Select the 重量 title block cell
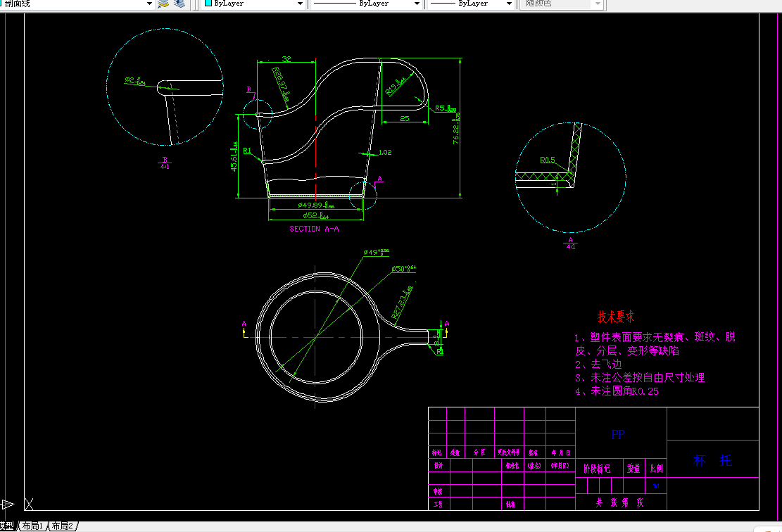782x532 pixels. [x=634, y=469]
